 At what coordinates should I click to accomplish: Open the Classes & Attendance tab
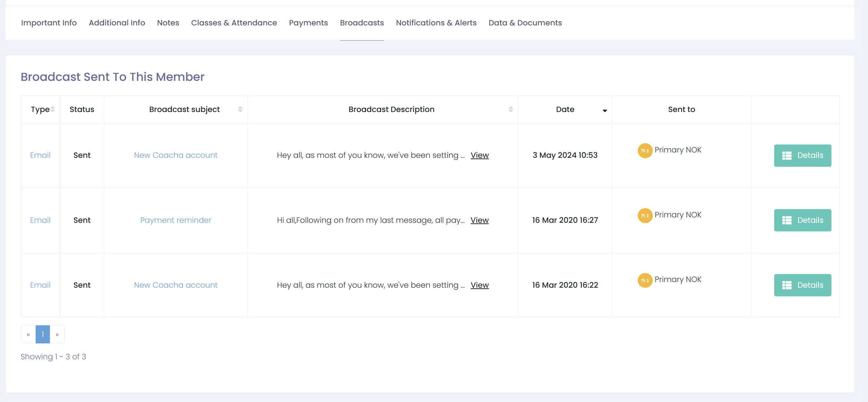point(234,23)
